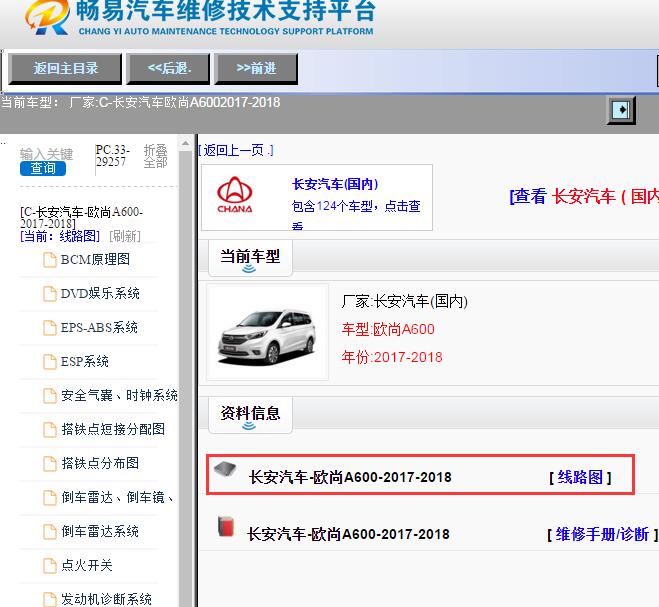The image size is (659, 607).
Task: Collapse all items via 折叠全部
Action: click(156, 156)
